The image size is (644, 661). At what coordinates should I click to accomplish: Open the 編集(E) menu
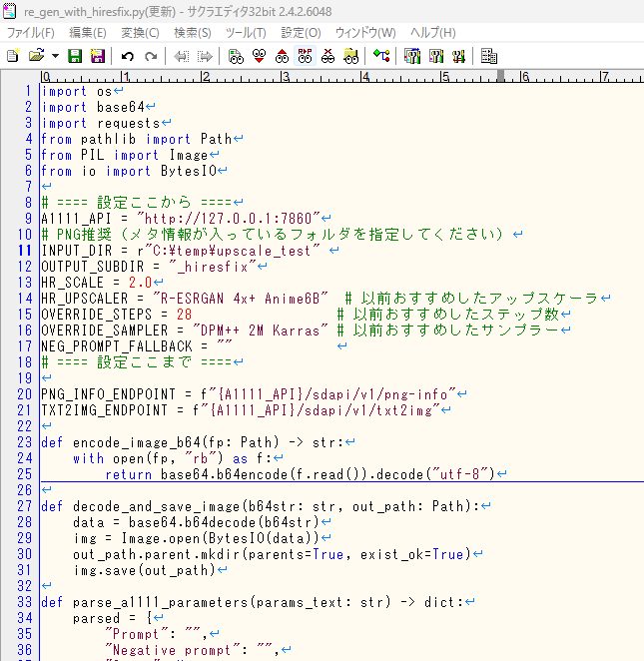point(87,33)
